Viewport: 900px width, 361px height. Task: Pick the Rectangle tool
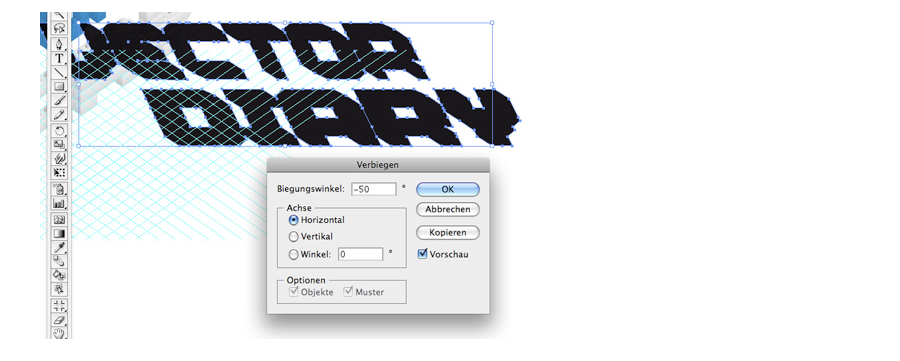click(60, 87)
